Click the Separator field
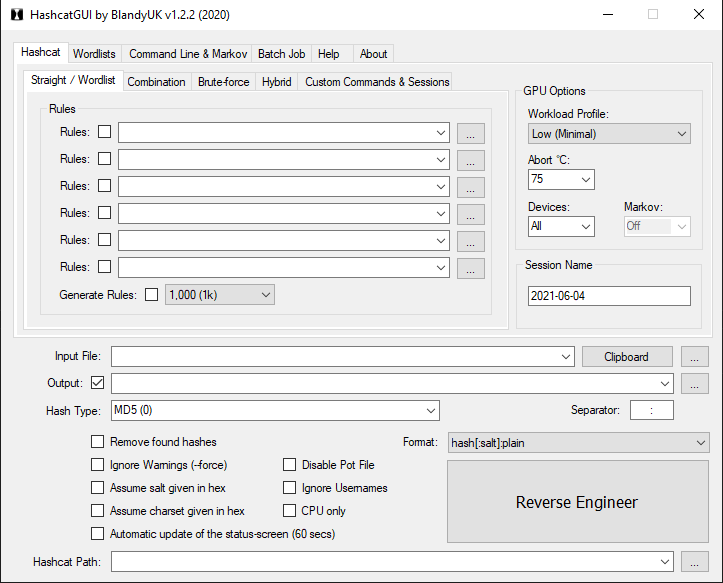Image resolution: width=723 pixels, height=583 pixels. coord(652,410)
